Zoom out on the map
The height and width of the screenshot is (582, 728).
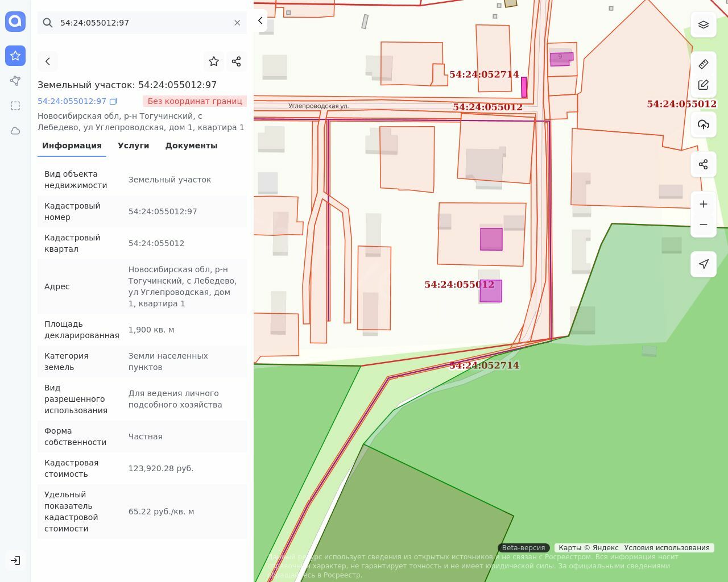point(703,225)
